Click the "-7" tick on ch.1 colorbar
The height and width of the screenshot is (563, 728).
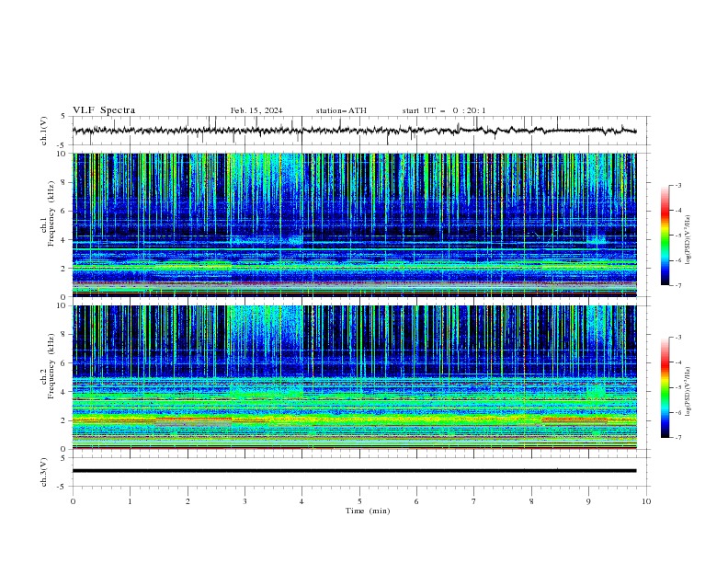[x=677, y=285]
